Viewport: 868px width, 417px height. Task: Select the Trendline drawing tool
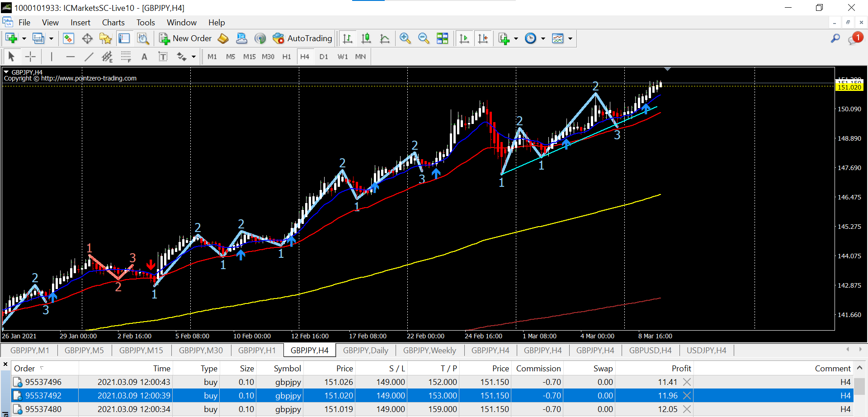(x=89, y=57)
